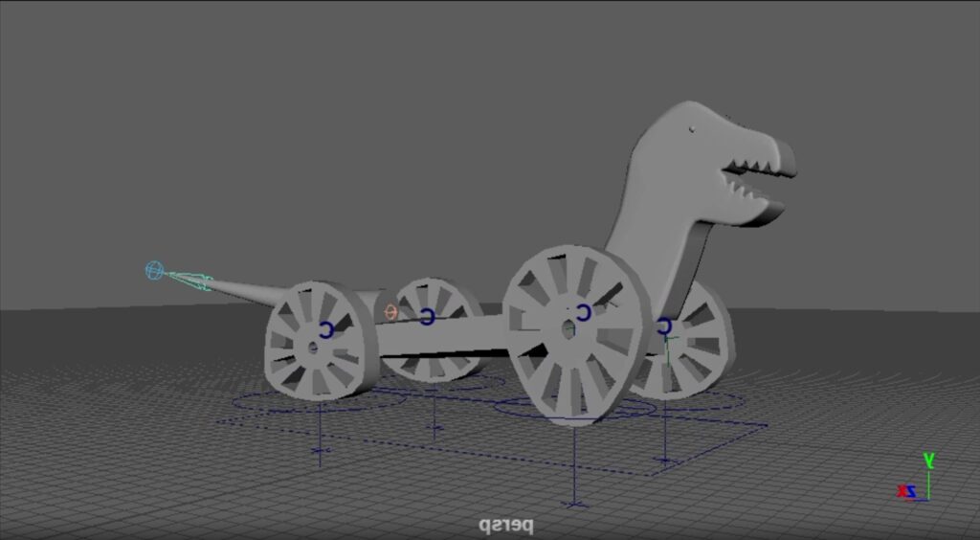Image resolution: width=980 pixels, height=540 pixels.
Task: Click the locator cross below the largest wheel
Action: (x=575, y=504)
